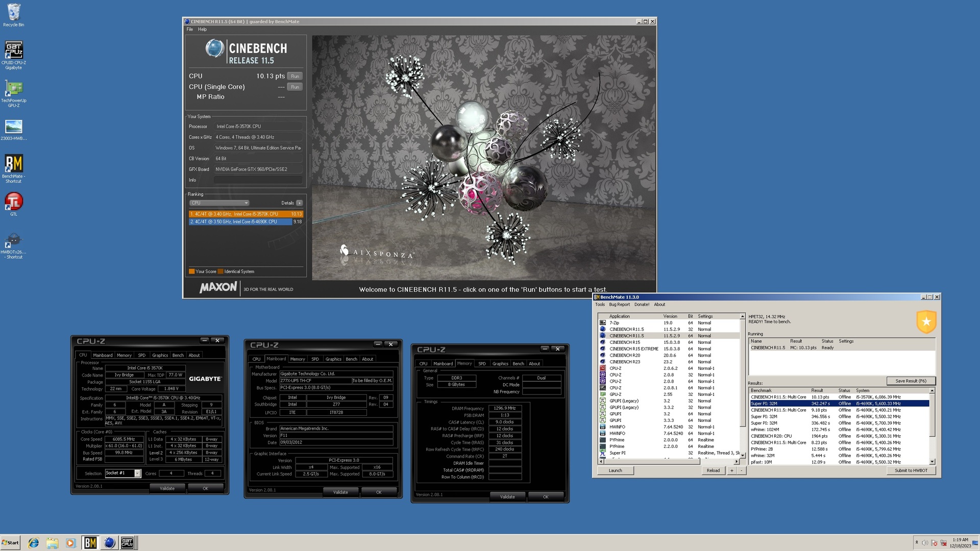Open TechPowerUp GPU-Z desktop icon
Viewport: 980px width, 551px height.
(x=14, y=93)
